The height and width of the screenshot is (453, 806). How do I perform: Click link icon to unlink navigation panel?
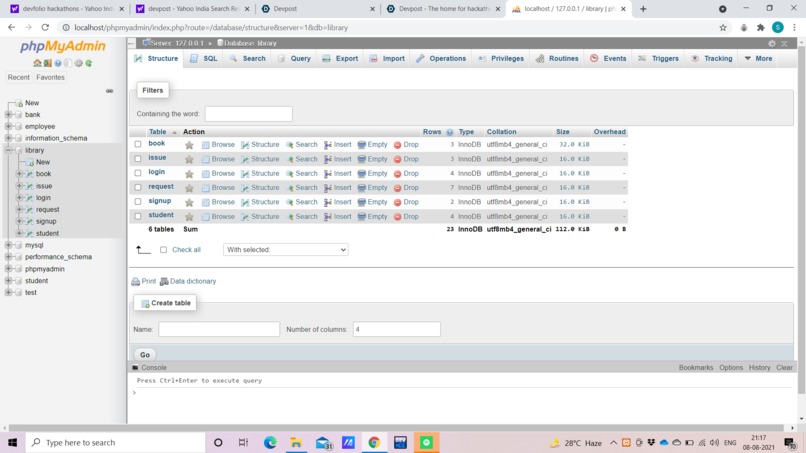click(x=109, y=91)
